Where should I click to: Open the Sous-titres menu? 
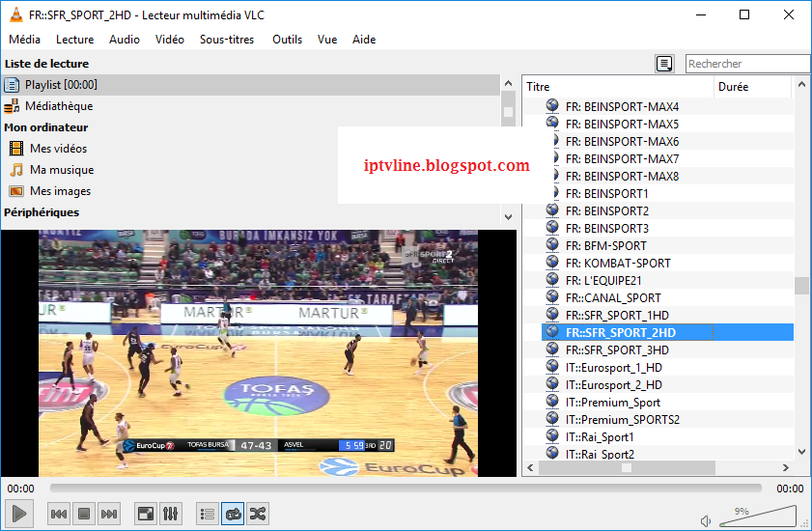coord(227,40)
